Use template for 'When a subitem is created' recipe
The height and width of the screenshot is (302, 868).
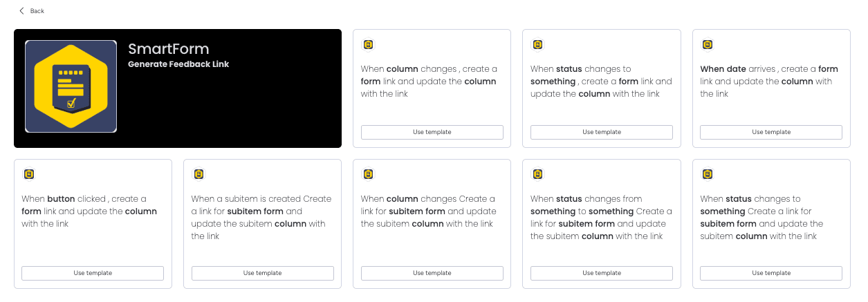[x=262, y=273]
